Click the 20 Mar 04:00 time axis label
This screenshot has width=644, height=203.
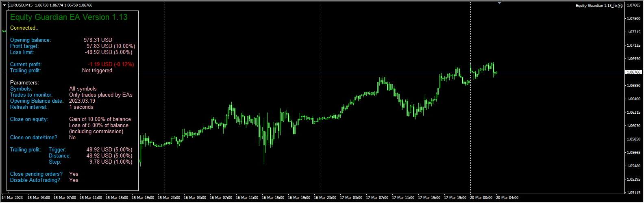(x=507, y=198)
